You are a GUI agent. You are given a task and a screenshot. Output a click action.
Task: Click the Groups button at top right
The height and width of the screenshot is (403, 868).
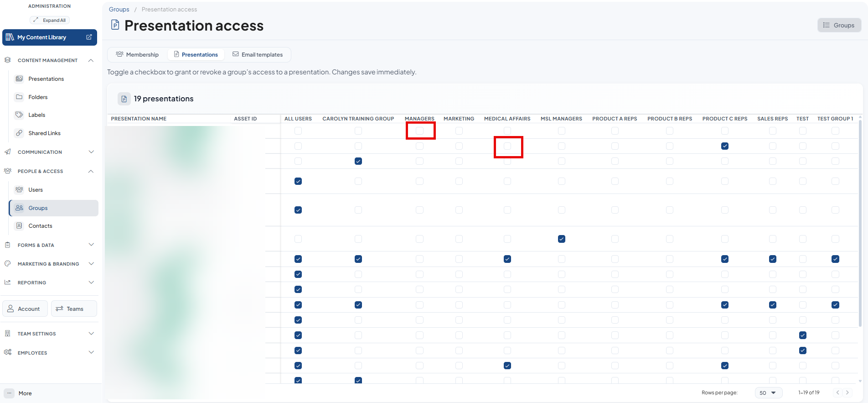(839, 25)
